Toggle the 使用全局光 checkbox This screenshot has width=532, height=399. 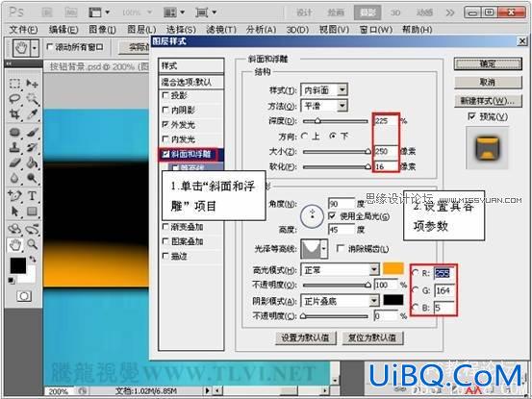point(332,215)
